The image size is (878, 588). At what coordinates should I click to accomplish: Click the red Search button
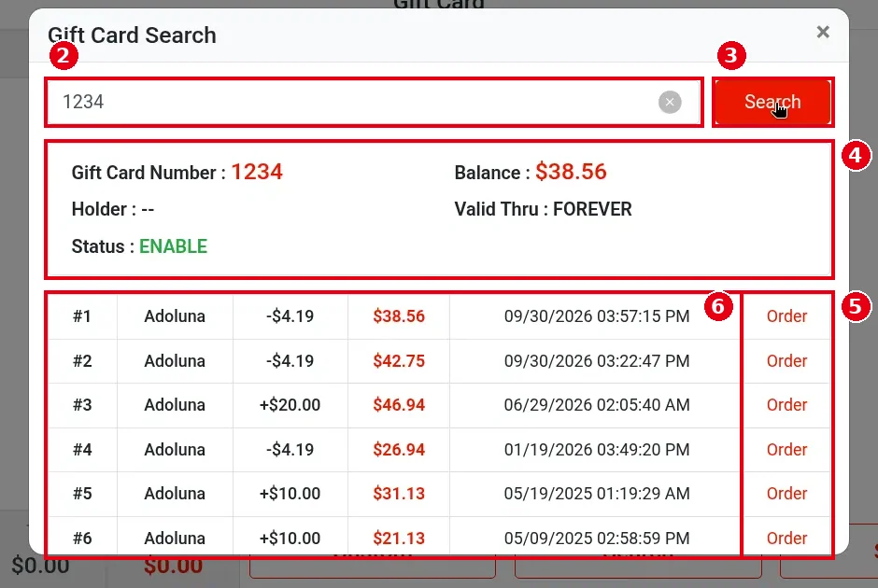coord(772,102)
